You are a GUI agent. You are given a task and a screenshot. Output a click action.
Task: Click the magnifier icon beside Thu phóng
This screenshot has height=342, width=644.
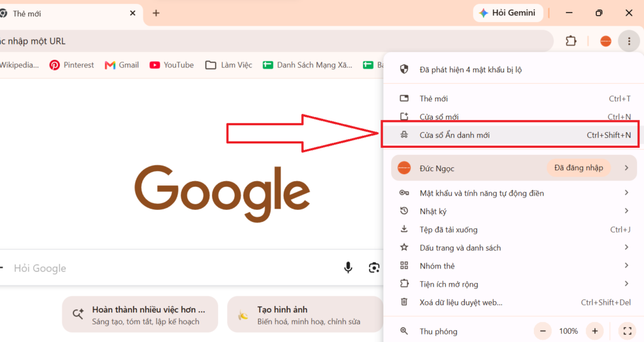click(x=404, y=331)
